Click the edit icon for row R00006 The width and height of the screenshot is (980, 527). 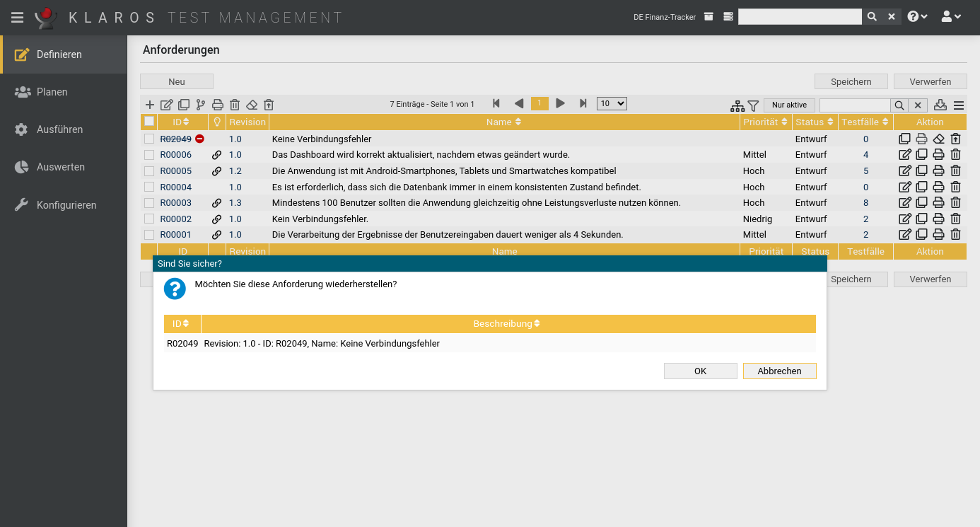coord(904,155)
